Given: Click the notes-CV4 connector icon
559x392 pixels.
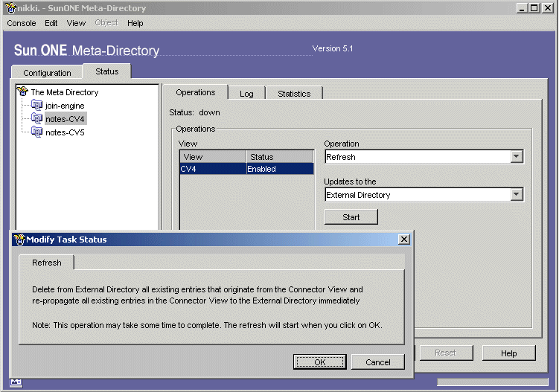Looking at the screenshot, I should point(36,118).
